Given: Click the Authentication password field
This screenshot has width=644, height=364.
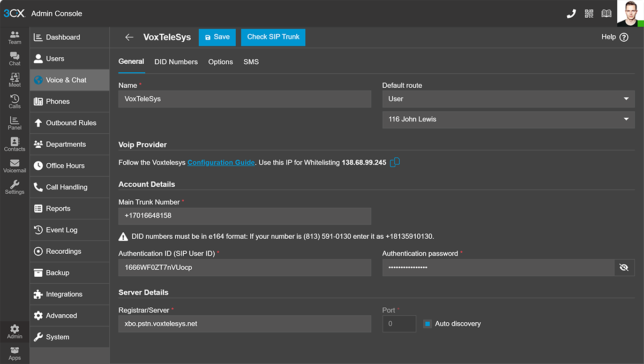Looking at the screenshot, I should coord(498,268).
